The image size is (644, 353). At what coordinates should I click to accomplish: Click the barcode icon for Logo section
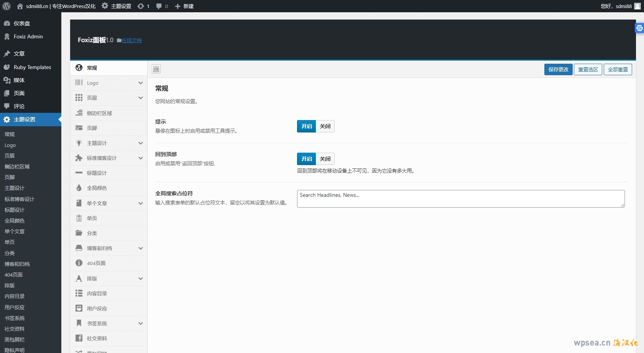coord(79,82)
